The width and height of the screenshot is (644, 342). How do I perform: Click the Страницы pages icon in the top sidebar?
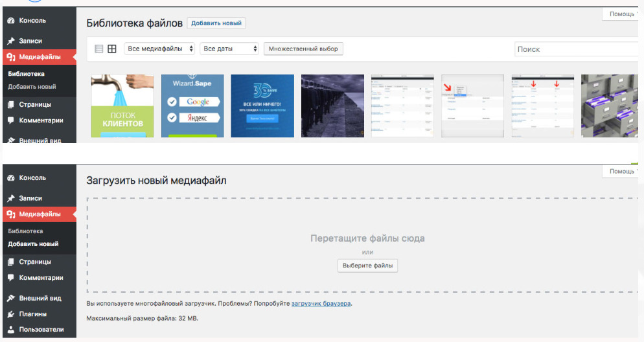[x=11, y=105]
